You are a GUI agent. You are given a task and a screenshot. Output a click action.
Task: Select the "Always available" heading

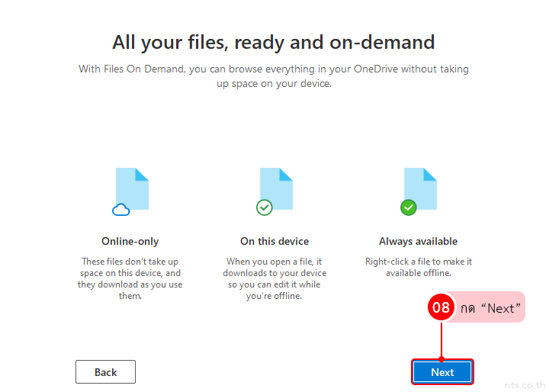point(419,241)
